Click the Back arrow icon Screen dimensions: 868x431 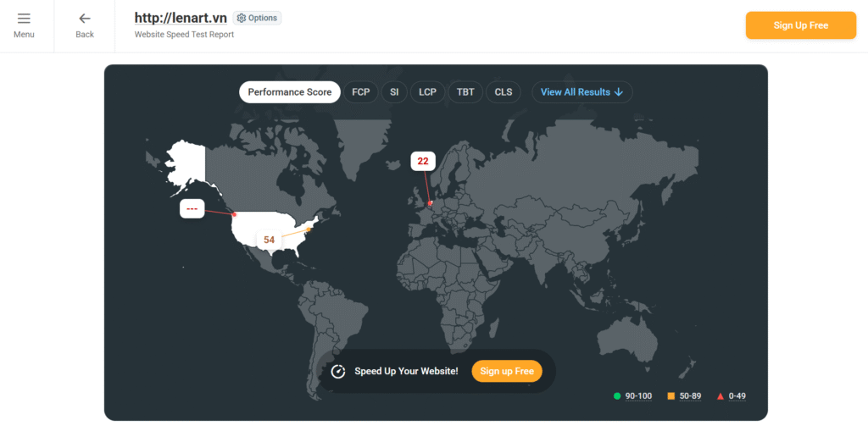(x=85, y=19)
